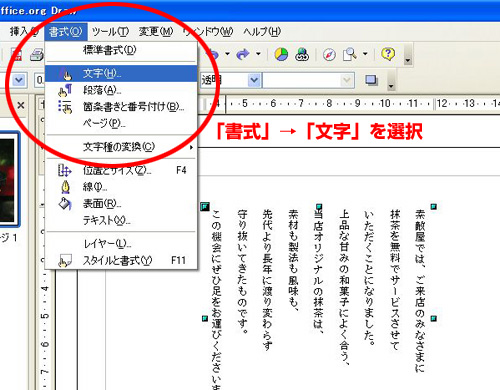This screenshot has width=500, height=390.
Task: Select 文字 (Character) menu entry
Action: (121, 73)
